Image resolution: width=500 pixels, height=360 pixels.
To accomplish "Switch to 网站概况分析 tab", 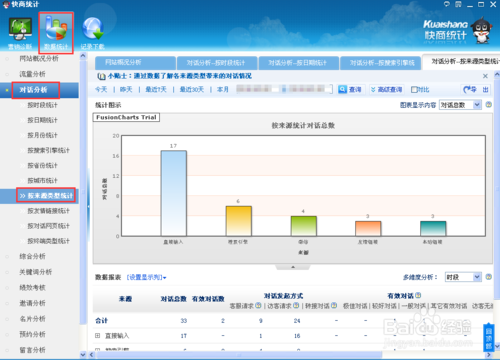I will [x=135, y=63].
